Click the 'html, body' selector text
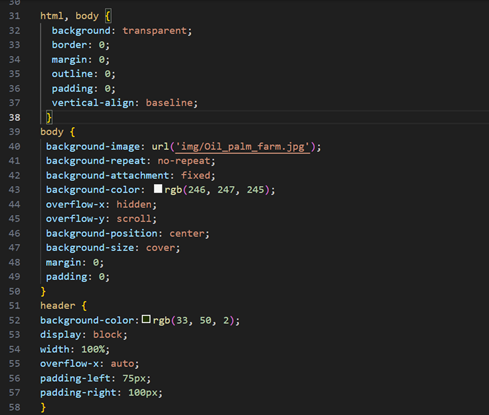 69,16
